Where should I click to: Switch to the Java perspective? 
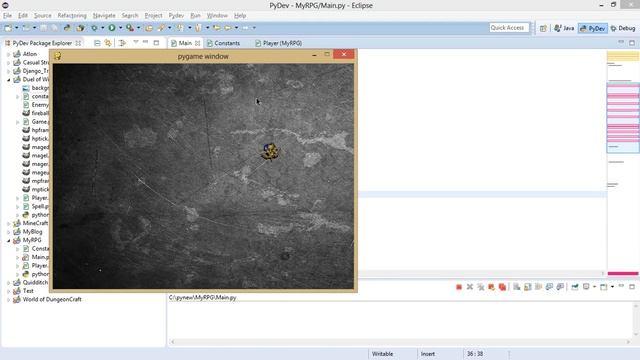pos(564,28)
